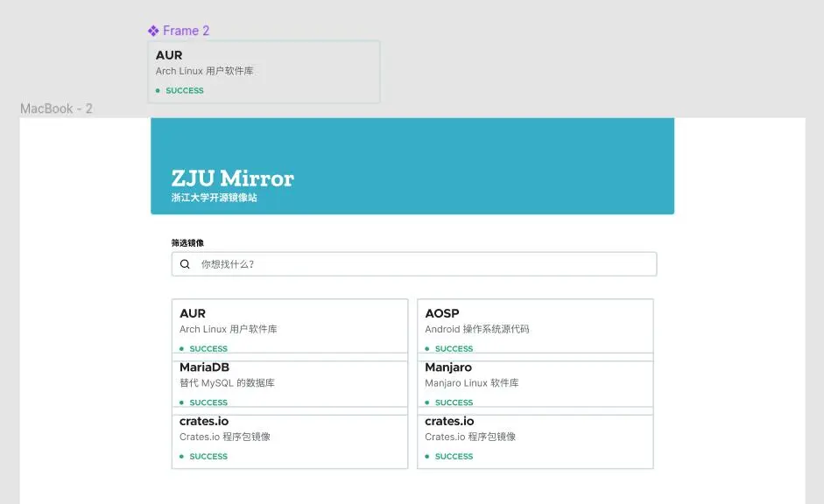Click the green status dot in Frame 2 card
Viewport: 824px width, 504px height.
[x=158, y=91]
